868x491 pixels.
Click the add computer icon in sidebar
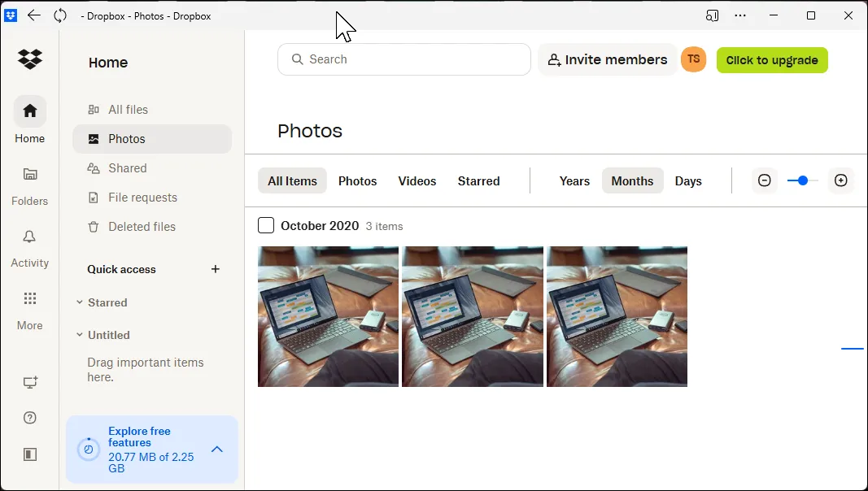tap(29, 382)
